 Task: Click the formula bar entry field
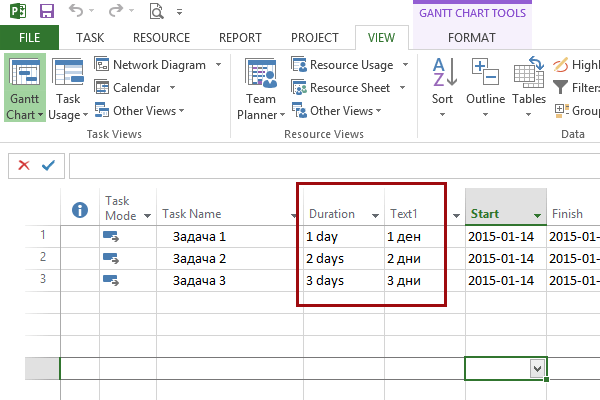[x=330, y=165]
